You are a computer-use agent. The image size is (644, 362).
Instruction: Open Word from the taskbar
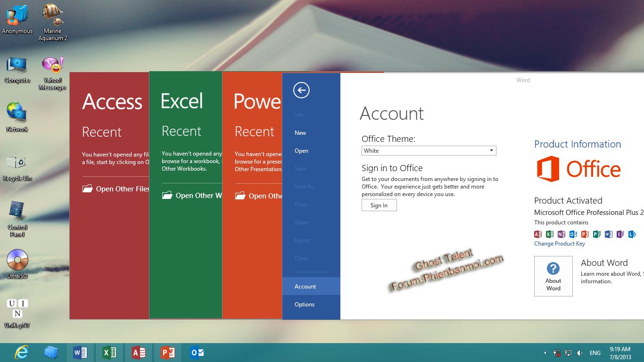click(80, 352)
